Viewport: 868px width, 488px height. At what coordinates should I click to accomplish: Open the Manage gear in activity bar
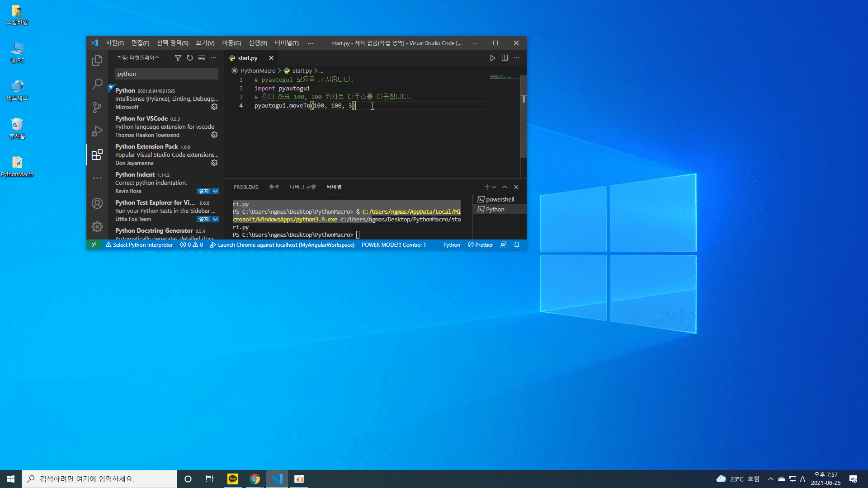[97, 227]
